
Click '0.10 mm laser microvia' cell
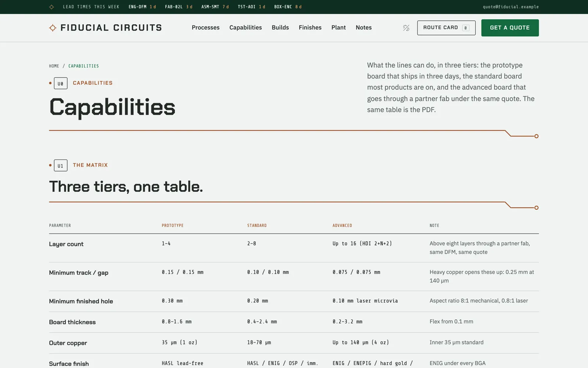pyautogui.click(x=365, y=301)
